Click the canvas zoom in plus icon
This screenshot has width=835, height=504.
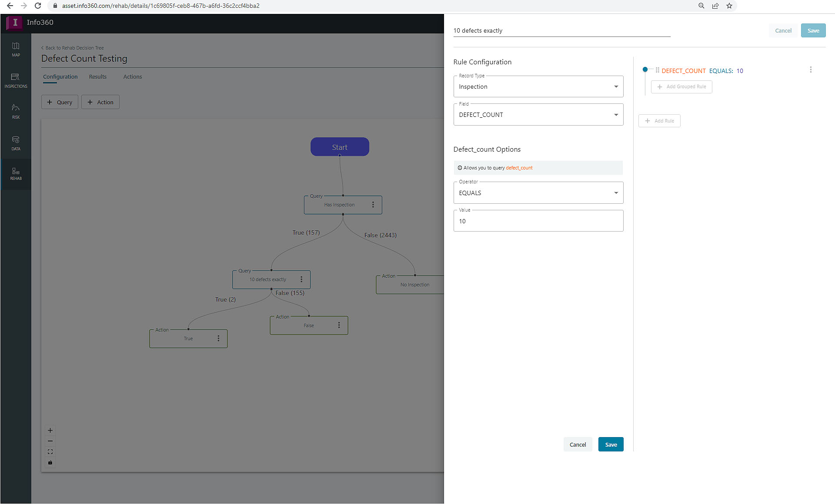pos(50,430)
